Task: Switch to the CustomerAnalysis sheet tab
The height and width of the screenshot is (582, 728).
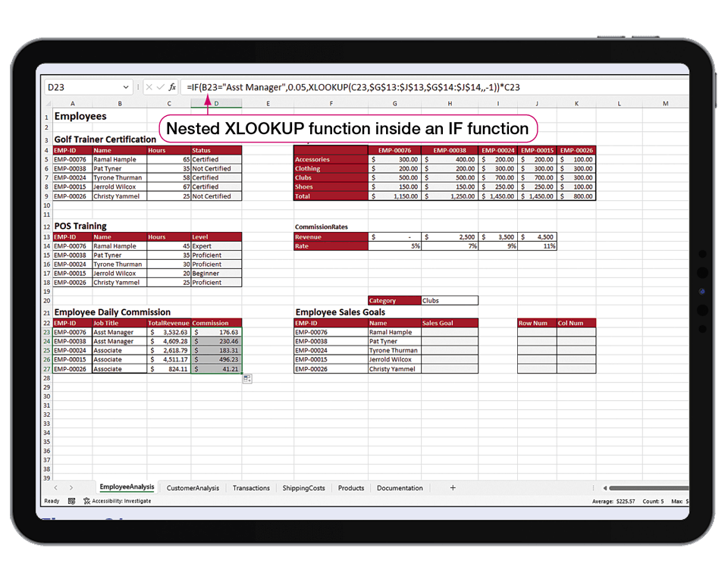Action: click(193, 488)
